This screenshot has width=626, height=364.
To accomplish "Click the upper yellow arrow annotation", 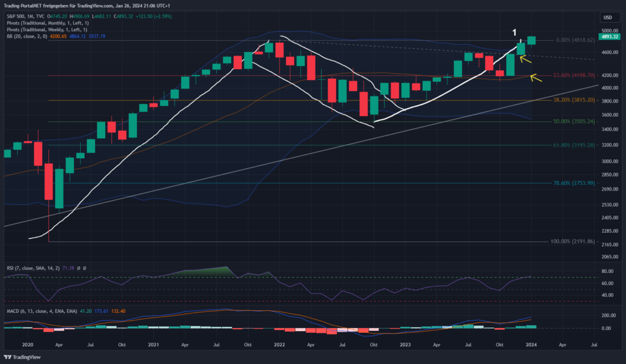I will 525,59.
